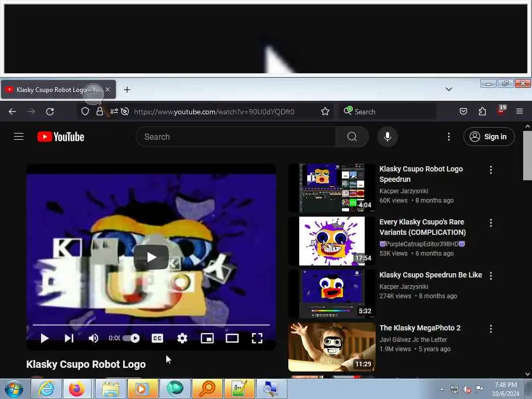Screen dimensions: 532x399
Task: Toggle closed captions CC button
Action: coord(157,338)
